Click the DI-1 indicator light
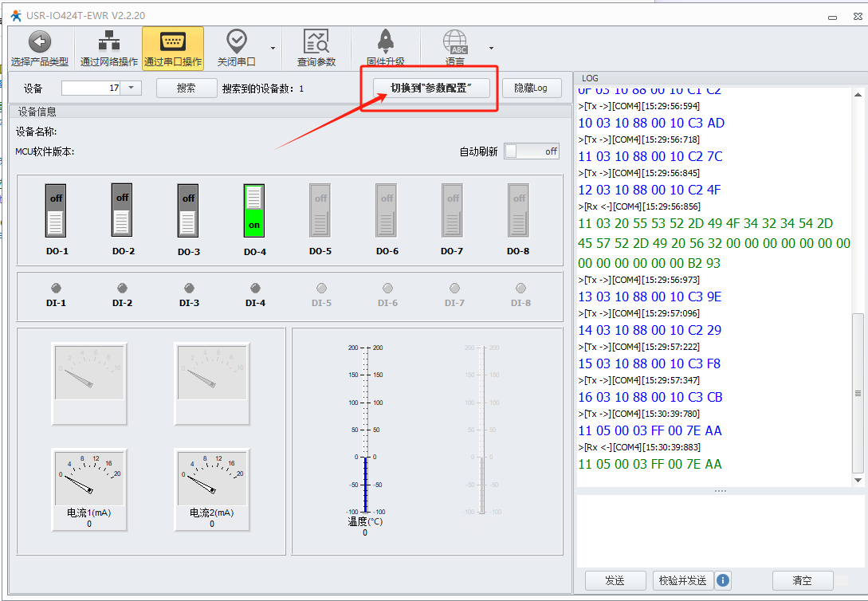The image size is (868, 601). (56, 288)
